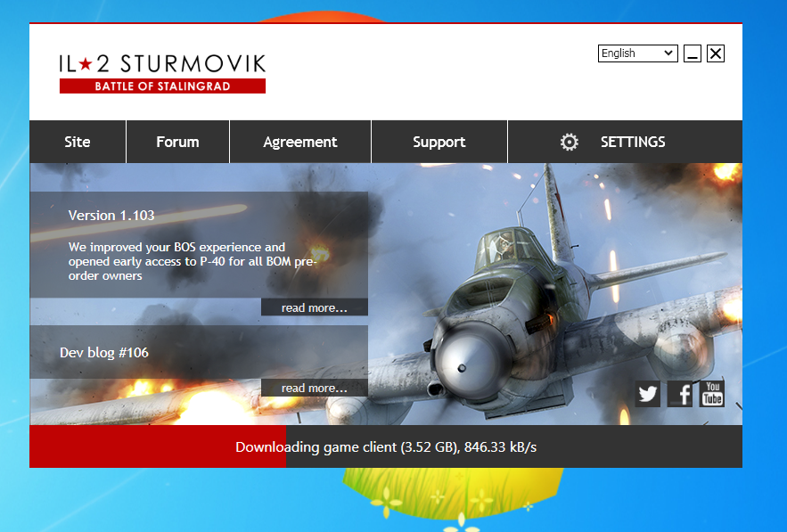This screenshot has width=787, height=532.
Task: Click the download progress bar
Action: pyautogui.click(x=386, y=446)
